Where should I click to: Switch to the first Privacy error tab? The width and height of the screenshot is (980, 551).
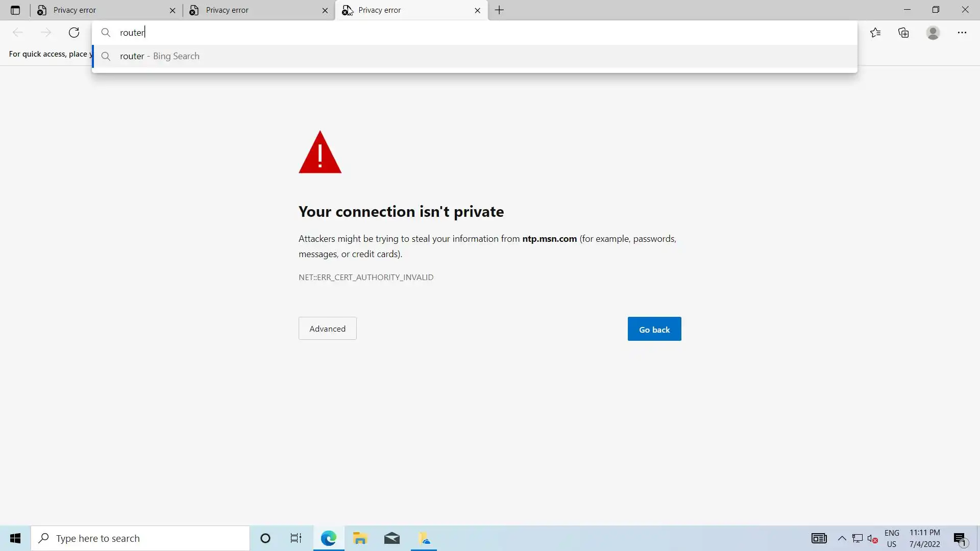click(x=102, y=10)
